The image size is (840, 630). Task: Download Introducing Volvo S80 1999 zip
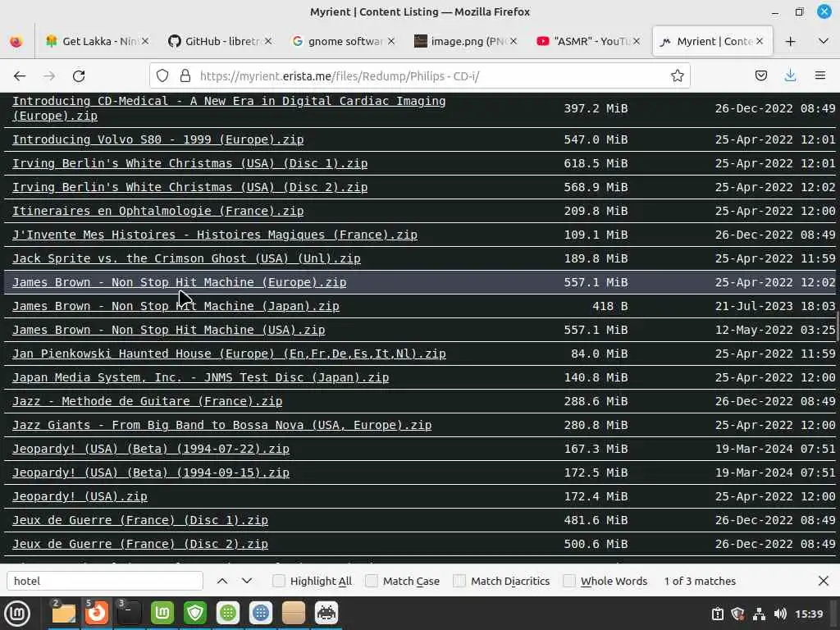(158, 139)
